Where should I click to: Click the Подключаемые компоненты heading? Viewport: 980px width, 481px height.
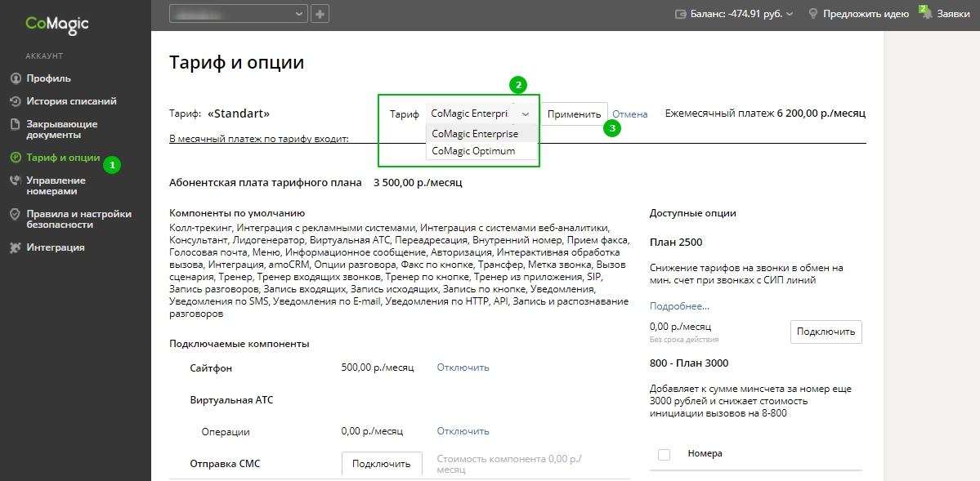point(239,344)
